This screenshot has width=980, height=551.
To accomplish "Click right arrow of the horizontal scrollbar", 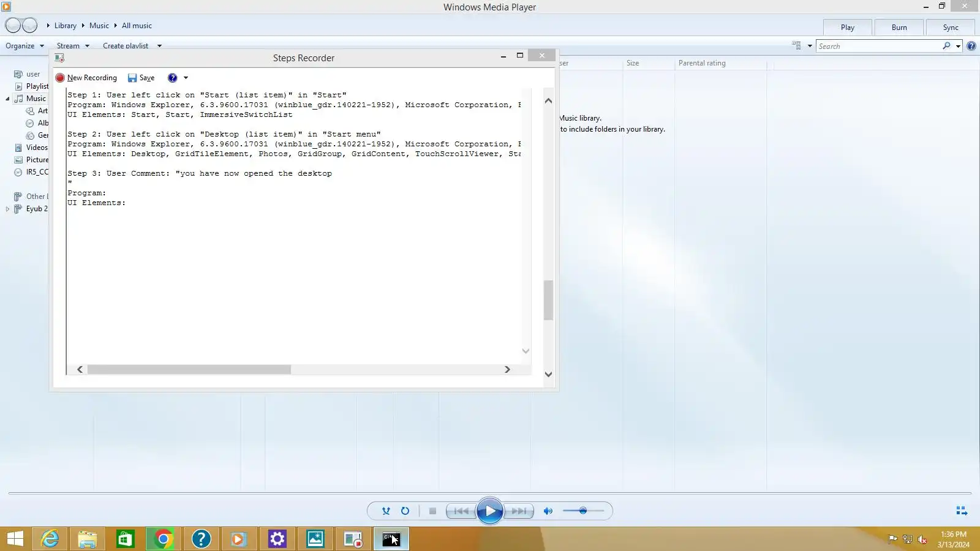I will (507, 369).
